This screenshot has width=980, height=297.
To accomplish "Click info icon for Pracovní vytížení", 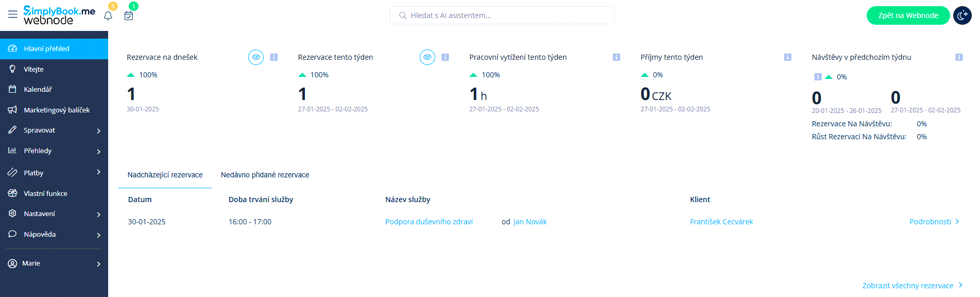I will [x=616, y=57].
